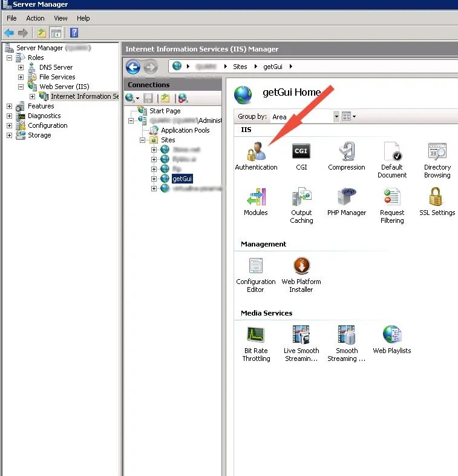Screen dimensions: 458x476
Task: Open the View menu
Action: point(61,18)
